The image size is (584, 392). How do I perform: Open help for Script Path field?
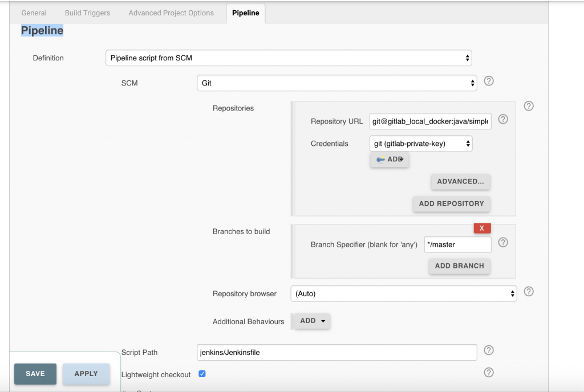pyautogui.click(x=488, y=350)
